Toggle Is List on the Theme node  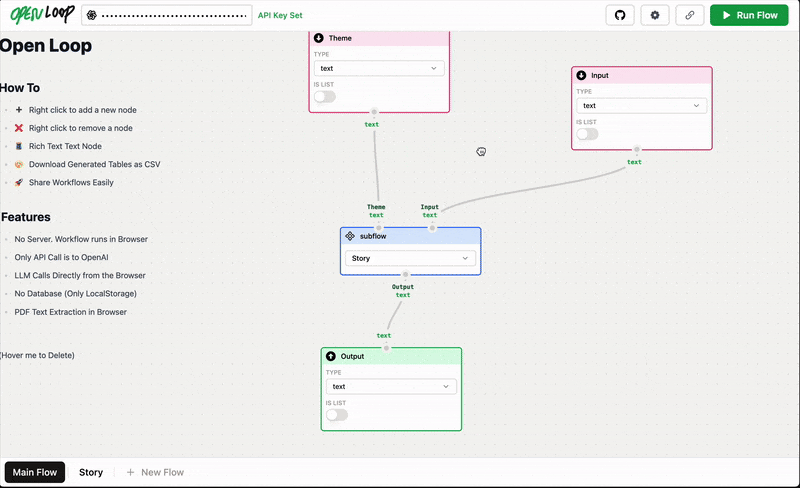click(325, 96)
